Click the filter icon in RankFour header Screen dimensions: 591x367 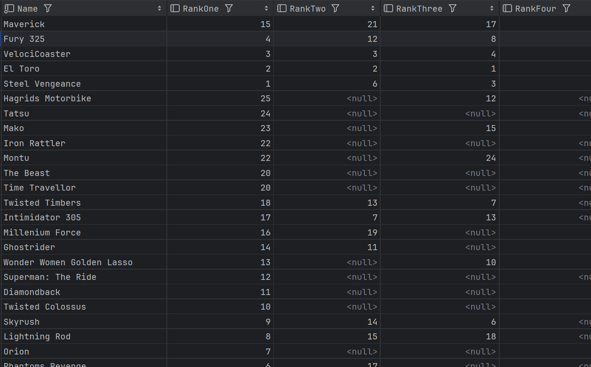[x=567, y=8]
